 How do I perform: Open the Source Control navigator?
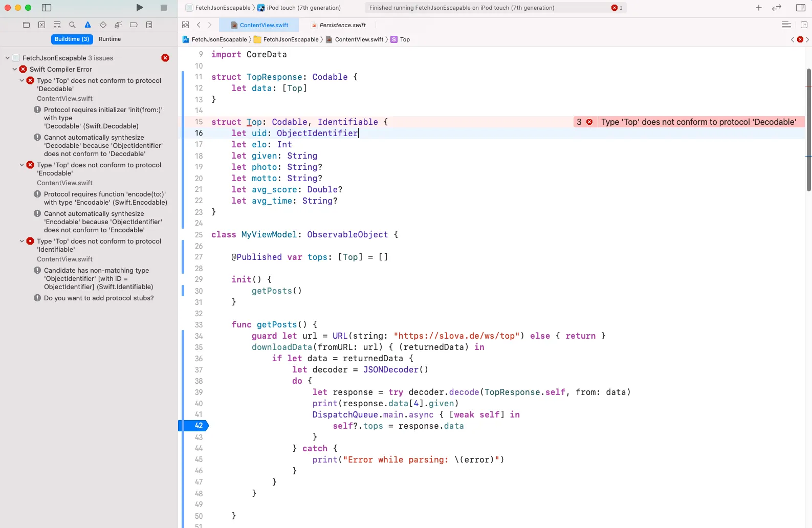pos(42,25)
